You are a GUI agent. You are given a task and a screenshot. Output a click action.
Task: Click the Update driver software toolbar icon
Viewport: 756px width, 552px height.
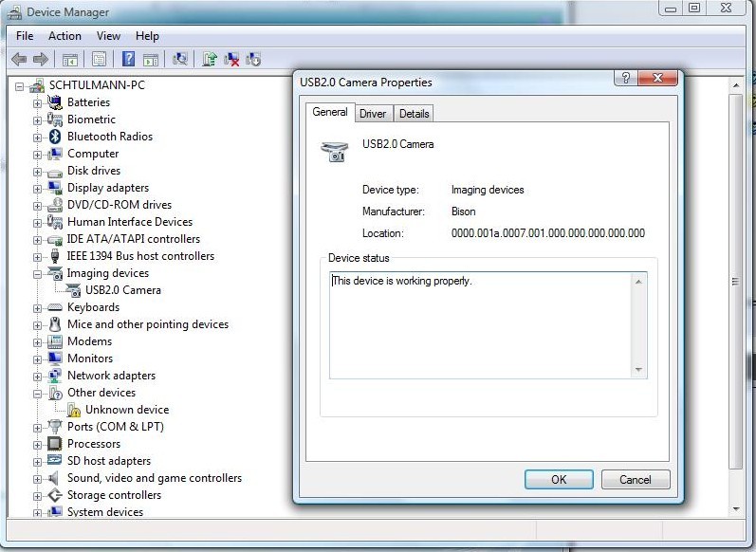pyautogui.click(x=210, y=59)
